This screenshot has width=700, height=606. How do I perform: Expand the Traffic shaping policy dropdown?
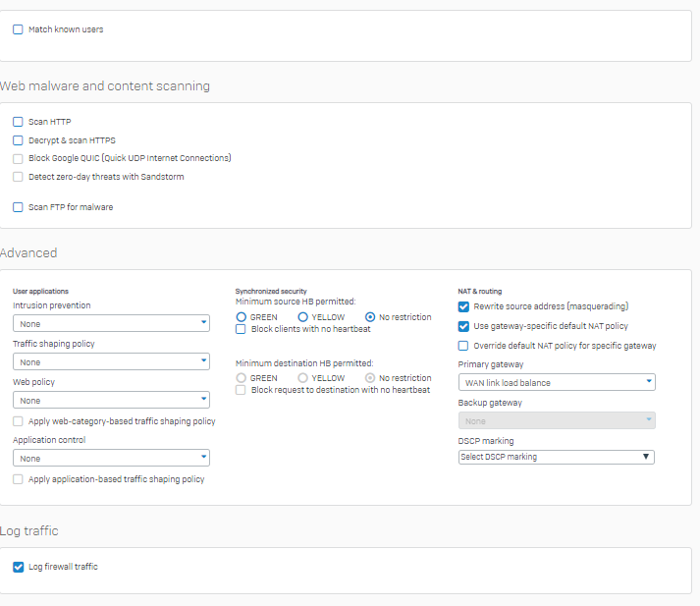click(111, 361)
